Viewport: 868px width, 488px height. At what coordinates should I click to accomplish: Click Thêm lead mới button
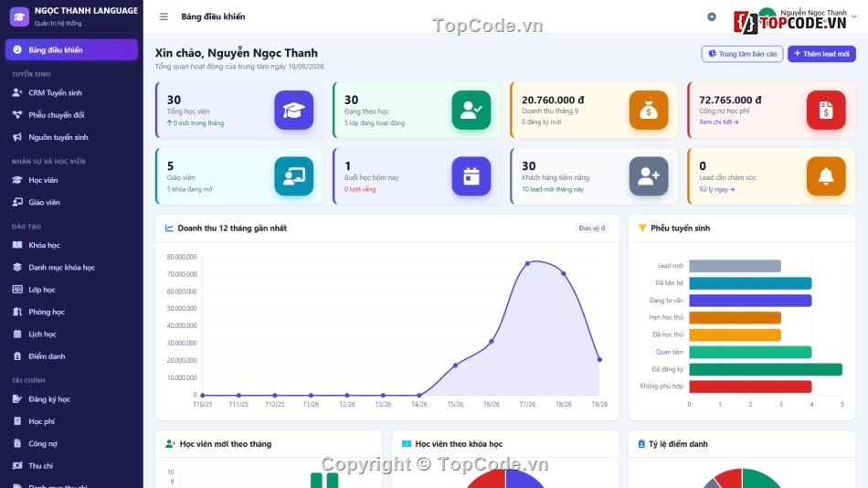[x=821, y=54]
